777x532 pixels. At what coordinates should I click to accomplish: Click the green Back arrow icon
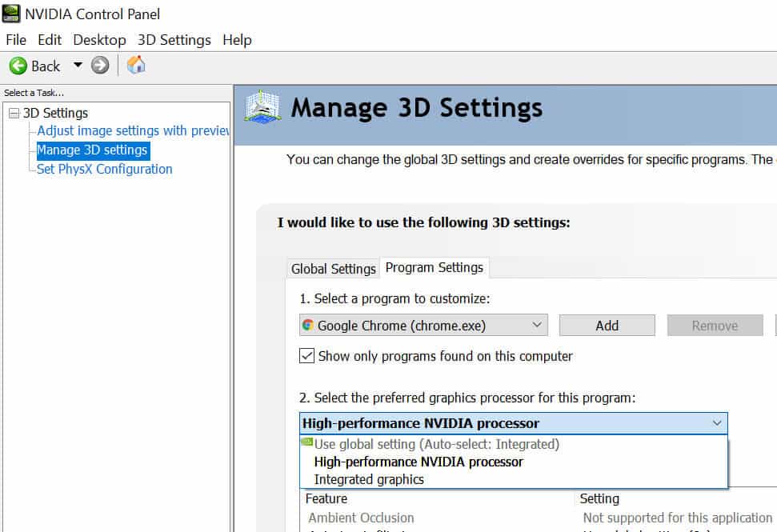click(18, 66)
